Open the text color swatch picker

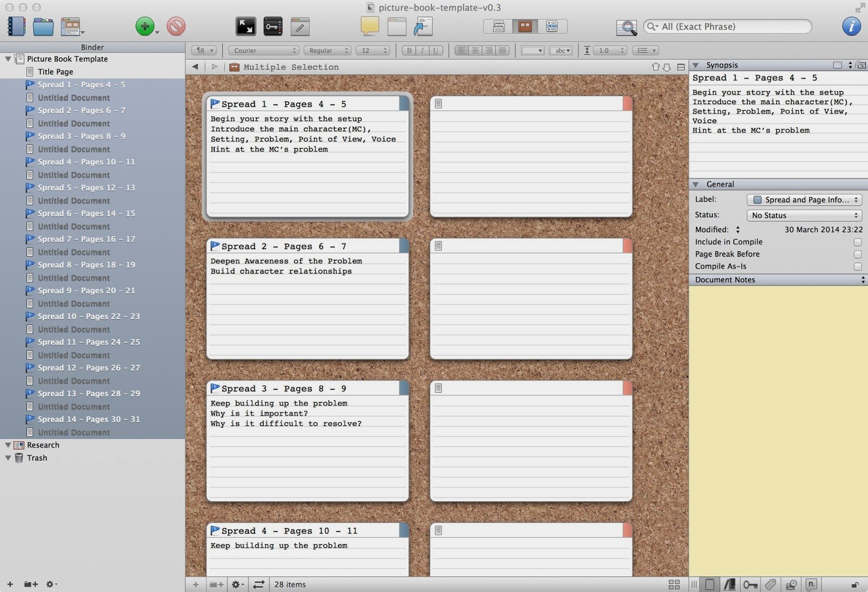click(x=532, y=50)
